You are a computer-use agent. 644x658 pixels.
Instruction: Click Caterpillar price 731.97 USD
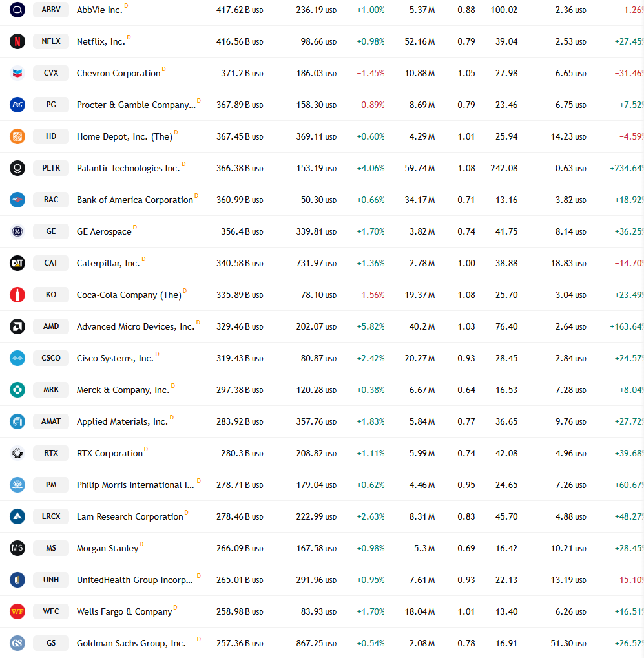pyautogui.click(x=316, y=263)
